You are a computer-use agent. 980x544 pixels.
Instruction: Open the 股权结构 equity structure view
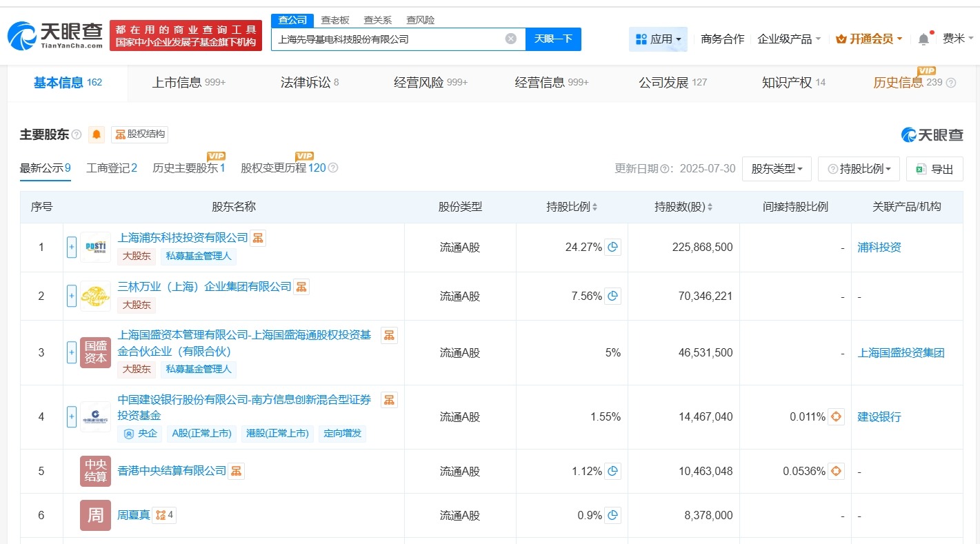coord(139,134)
